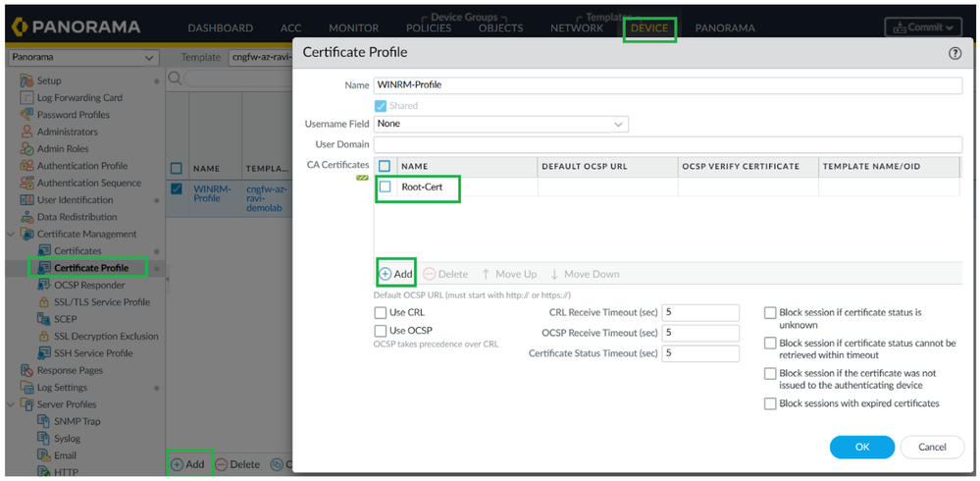
Task: Switch to the DEVICE tab
Action: click(648, 27)
